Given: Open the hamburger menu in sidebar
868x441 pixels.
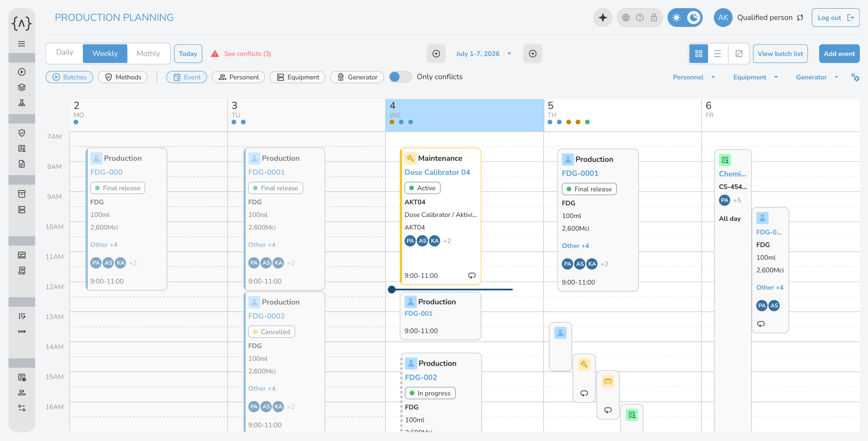Looking at the screenshot, I should click(x=22, y=44).
